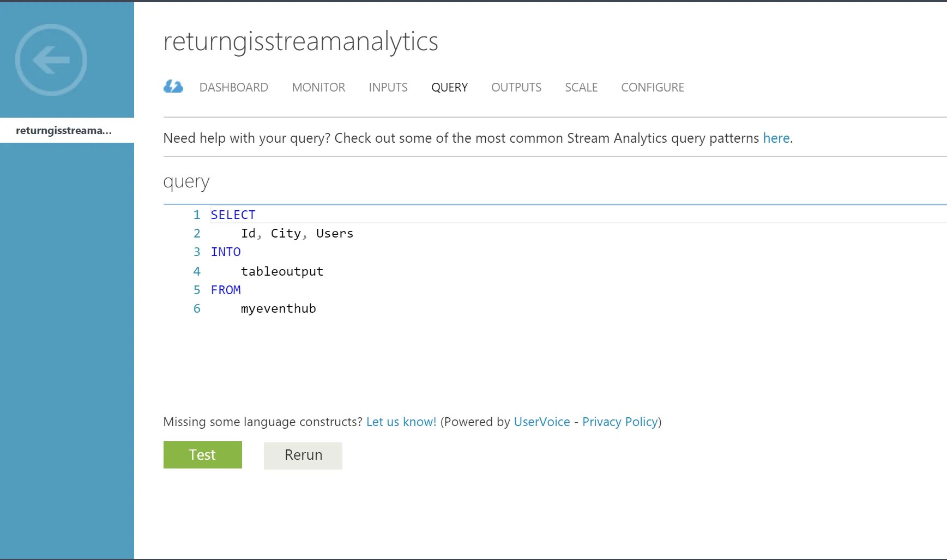Click the INTO keyword in the query

pyautogui.click(x=226, y=252)
